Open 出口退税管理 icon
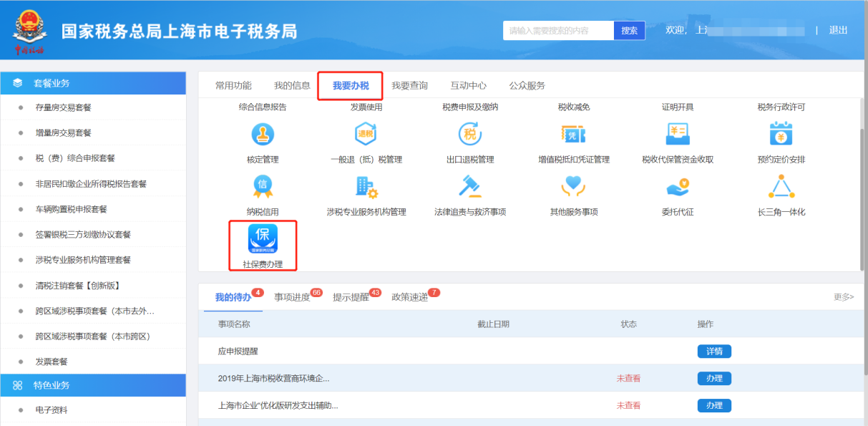 pyautogui.click(x=469, y=134)
